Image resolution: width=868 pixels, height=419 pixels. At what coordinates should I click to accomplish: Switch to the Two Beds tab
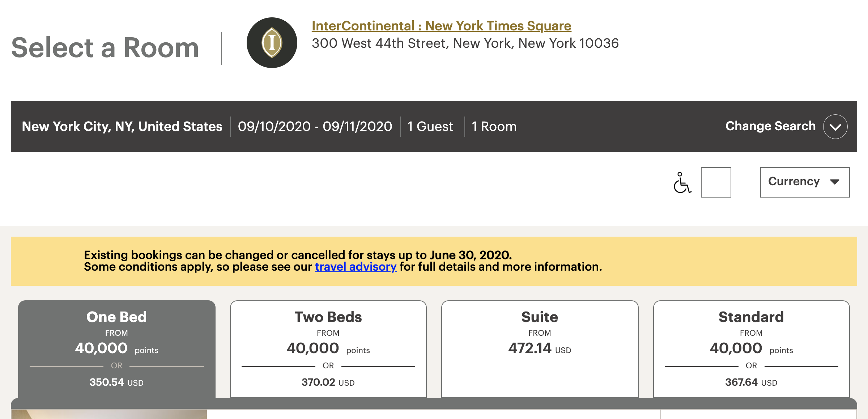[x=328, y=349]
